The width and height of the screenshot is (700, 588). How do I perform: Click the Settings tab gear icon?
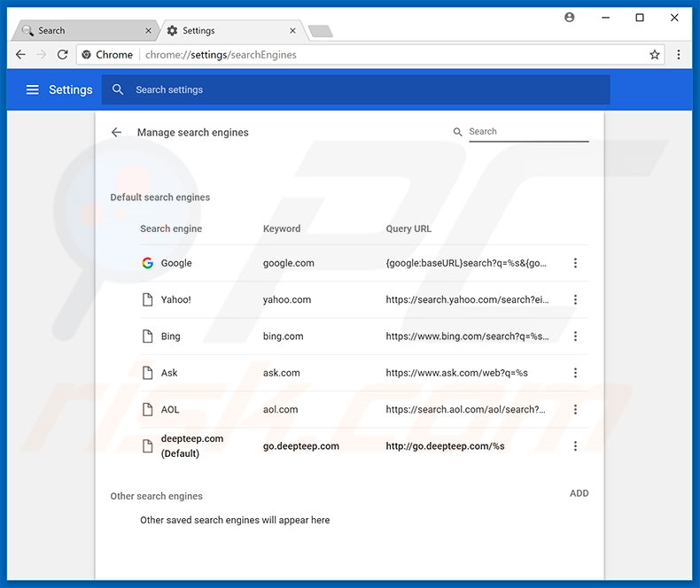172,30
